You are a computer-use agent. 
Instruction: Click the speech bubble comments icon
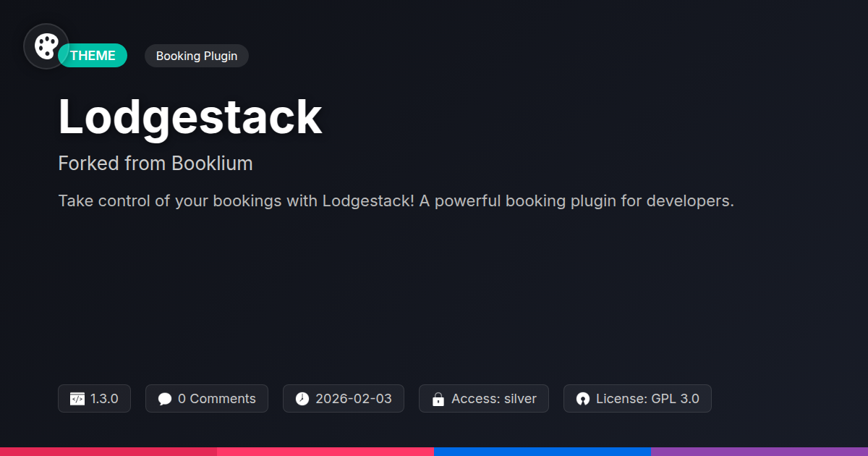(165, 399)
